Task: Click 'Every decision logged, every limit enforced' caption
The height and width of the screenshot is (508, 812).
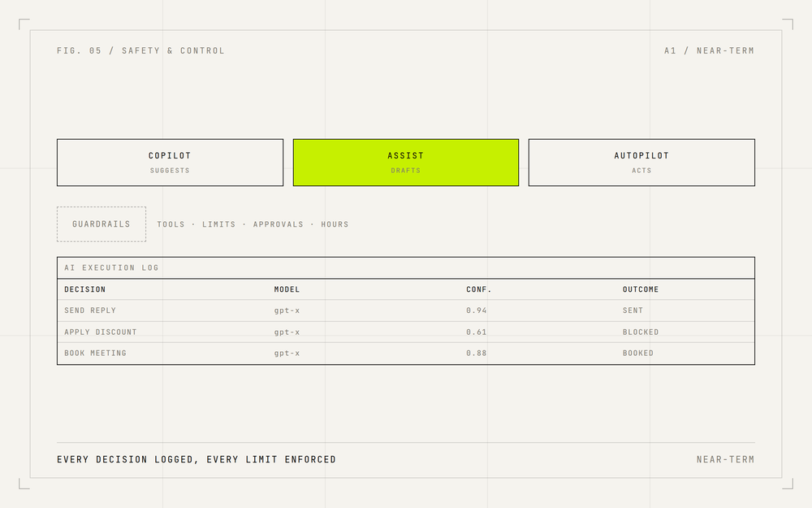Action: tap(197, 460)
